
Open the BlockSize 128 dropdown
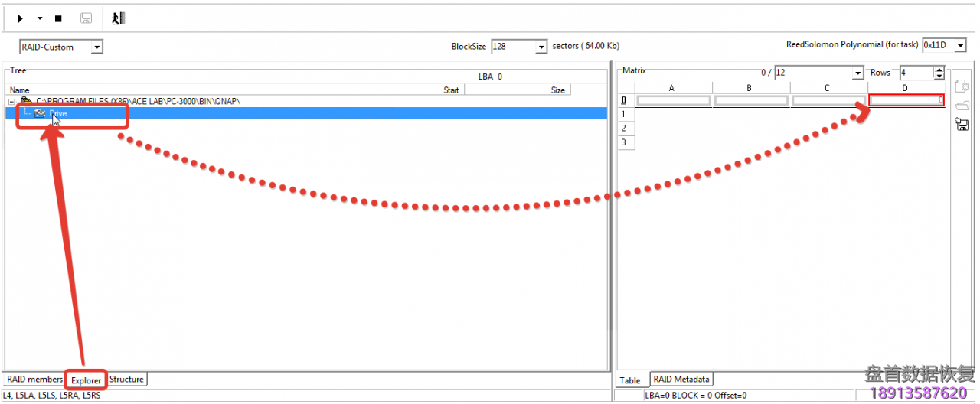pyautogui.click(x=542, y=47)
